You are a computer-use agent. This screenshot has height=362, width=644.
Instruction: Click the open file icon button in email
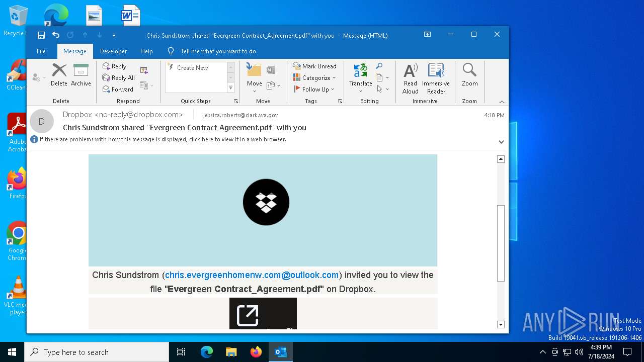(263, 313)
